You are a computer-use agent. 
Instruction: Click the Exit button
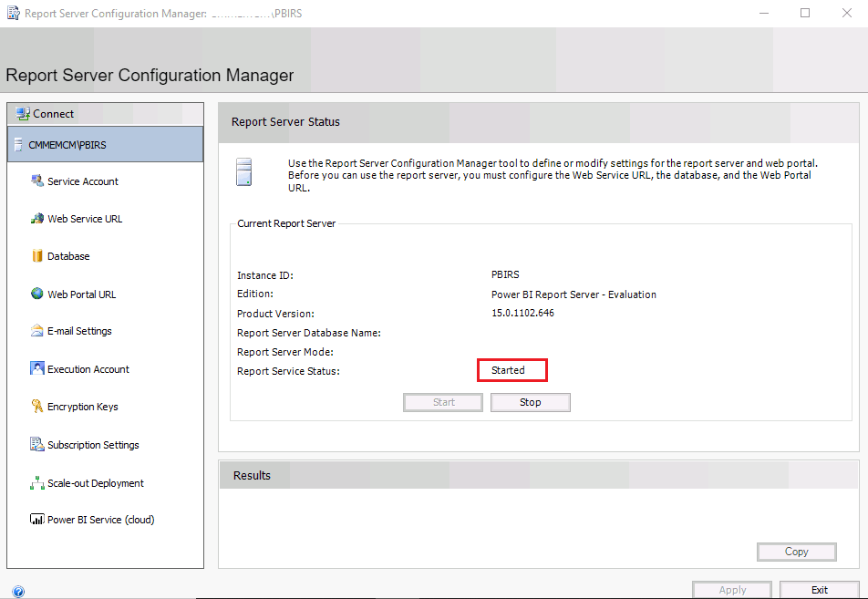[820, 590]
